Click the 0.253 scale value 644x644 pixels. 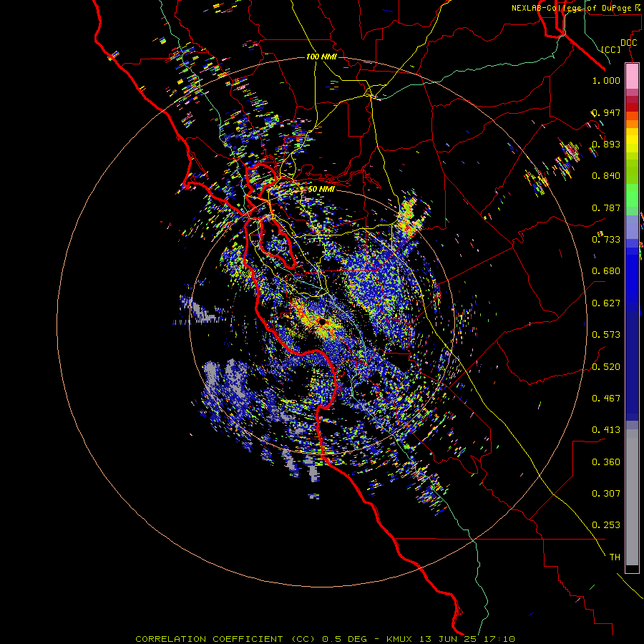[606, 525]
